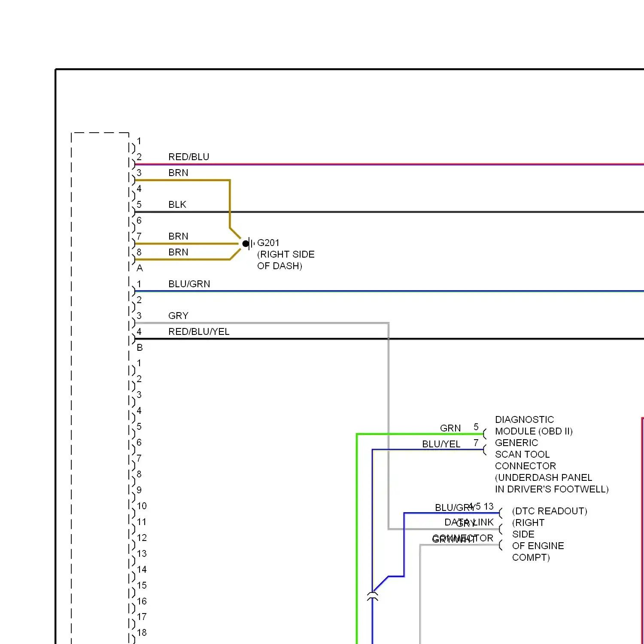This screenshot has width=644, height=644.
Task: Click pin 7 next to BLU/YEL wire
Action: (x=476, y=443)
